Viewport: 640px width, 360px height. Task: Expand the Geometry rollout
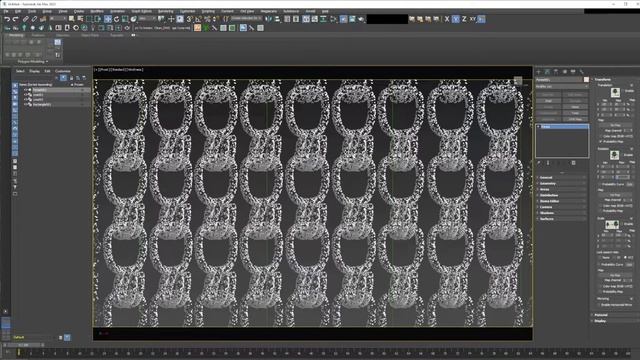(562, 184)
